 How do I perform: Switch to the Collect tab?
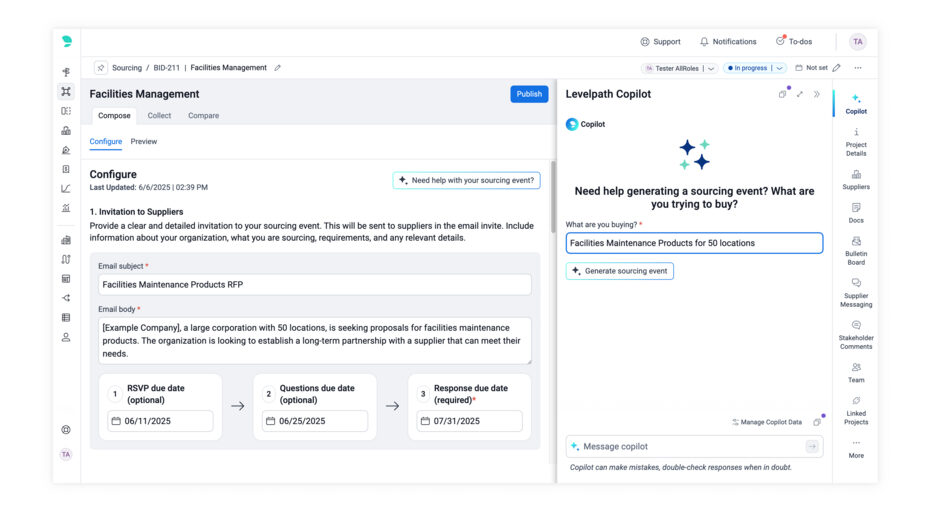click(x=159, y=116)
